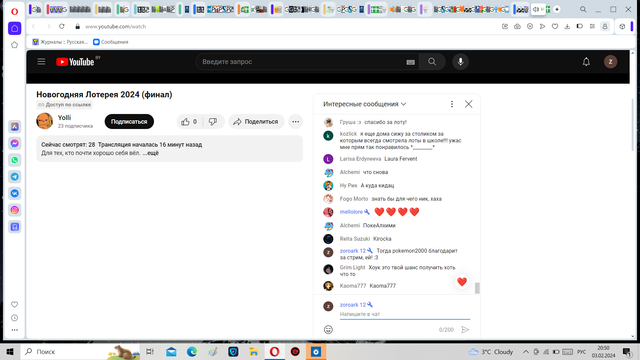The height and width of the screenshot is (360, 640).
Task: Open the on-screen keyboard in search box
Action: click(x=411, y=62)
